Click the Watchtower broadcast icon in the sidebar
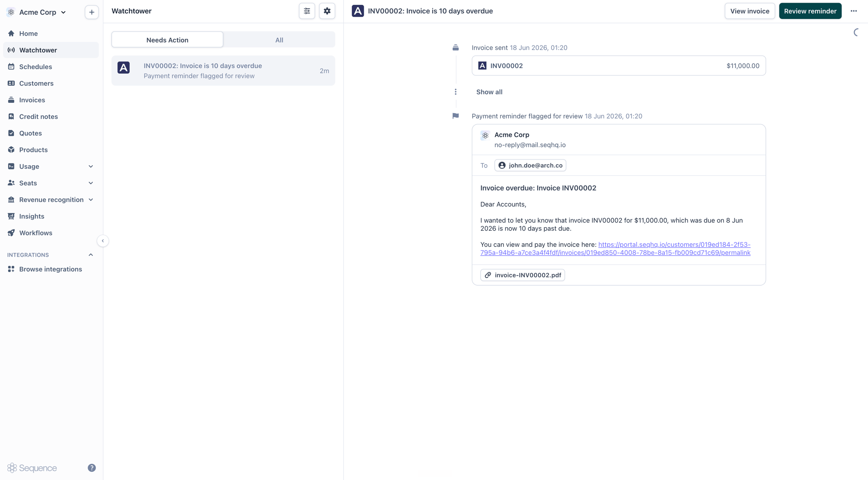Screen dimensions: 868x480 [11, 50]
